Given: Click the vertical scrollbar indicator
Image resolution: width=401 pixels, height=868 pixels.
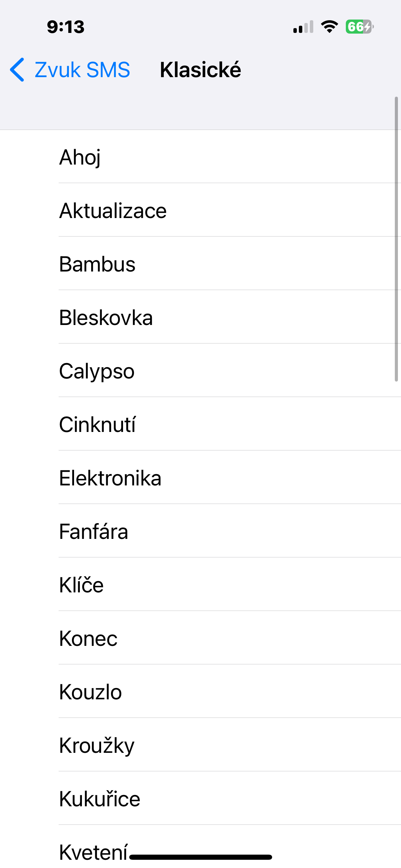Looking at the screenshot, I should coord(396,239).
